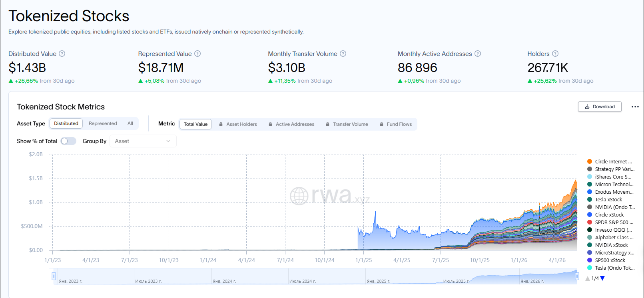
Task: Click the 4/1/26 x-axis date label
Action: coord(557,260)
